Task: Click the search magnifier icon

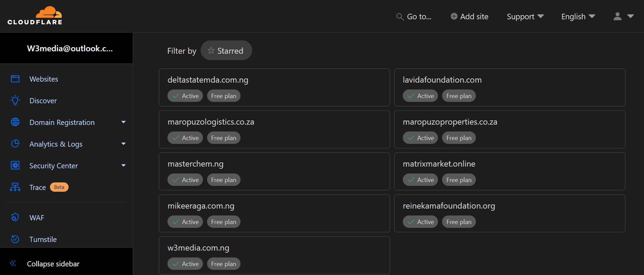Action: click(x=400, y=17)
